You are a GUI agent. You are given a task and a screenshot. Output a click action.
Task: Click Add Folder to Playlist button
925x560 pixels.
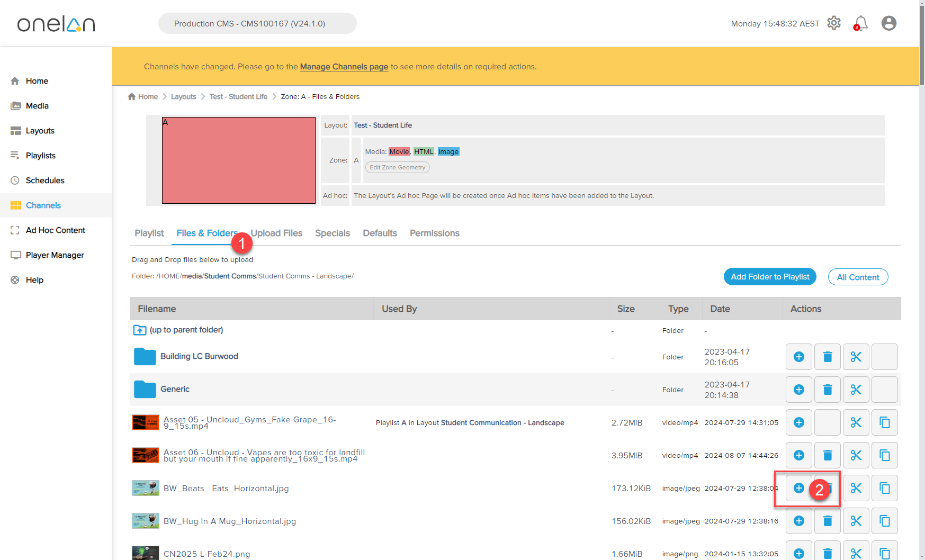pos(770,277)
